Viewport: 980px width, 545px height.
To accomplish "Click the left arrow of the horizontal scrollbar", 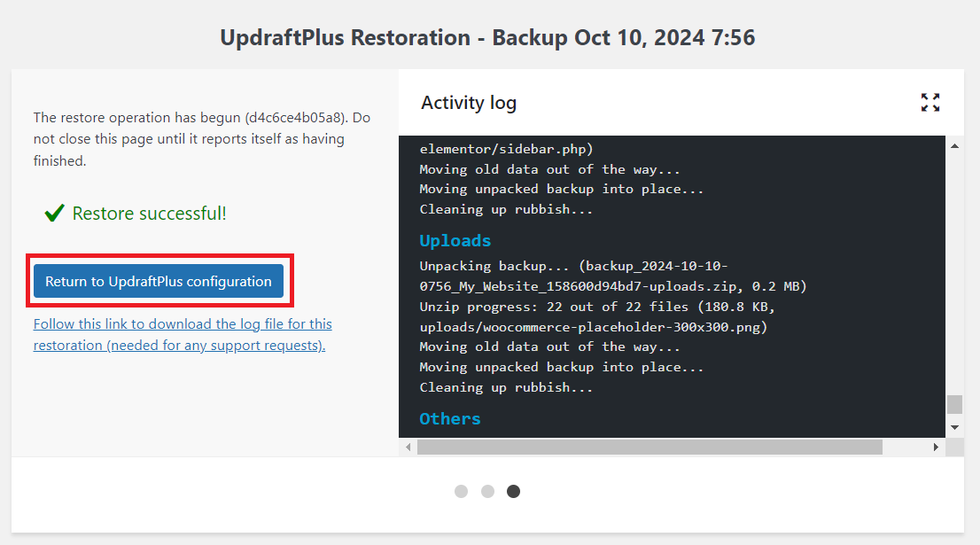I will (x=408, y=447).
